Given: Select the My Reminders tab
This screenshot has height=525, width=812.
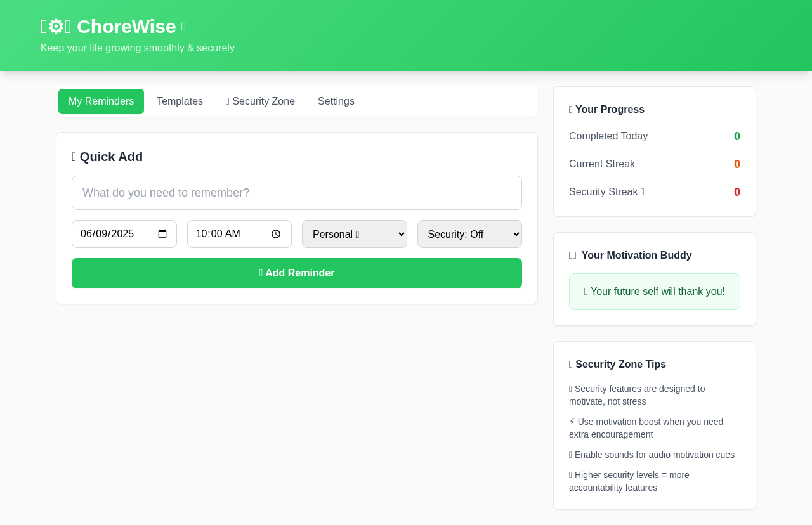Looking at the screenshot, I should pos(101,101).
